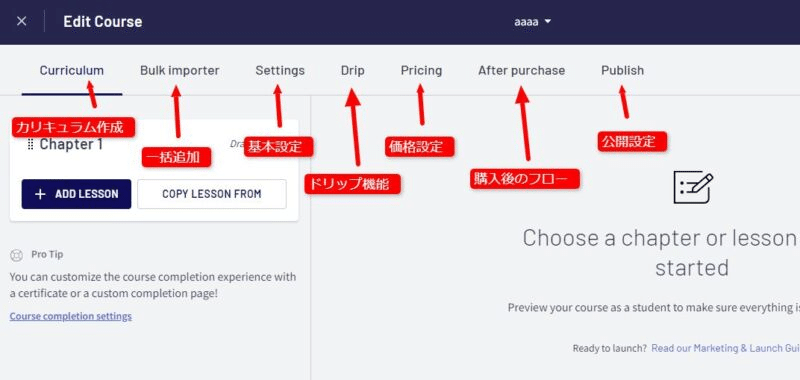
Task: Open the aaaa course dropdown arrow
Action: pyautogui.click(x=548, y=22)
